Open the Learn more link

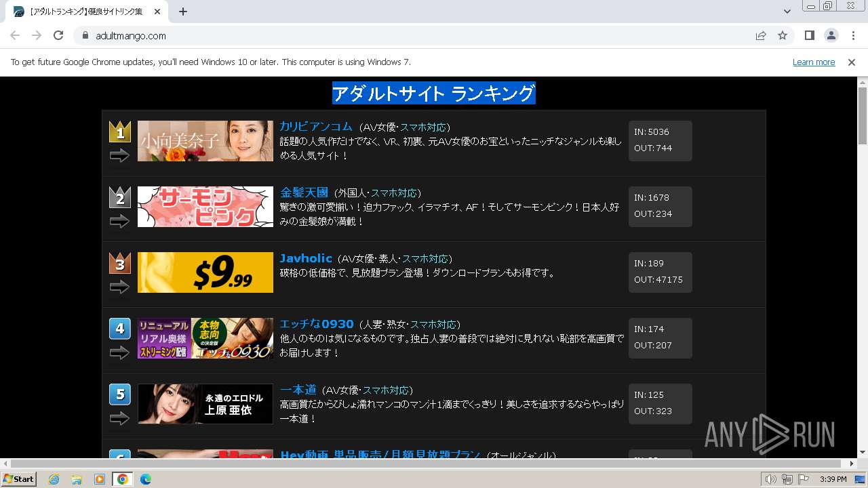click(814, 62)
